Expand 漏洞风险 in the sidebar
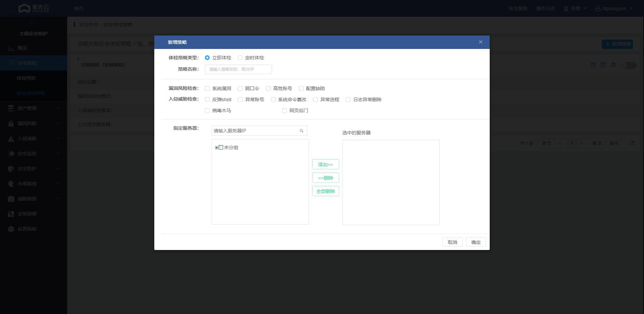The height and width of the screenshot is (314, 644). 34,123
